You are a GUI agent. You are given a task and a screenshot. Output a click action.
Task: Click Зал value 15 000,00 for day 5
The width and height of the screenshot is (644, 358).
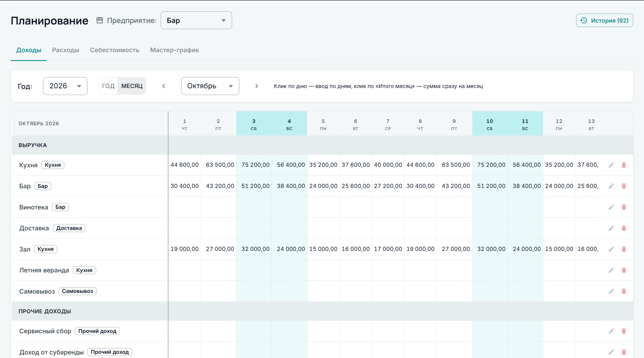pyautogui.click(x=323, y=249)
